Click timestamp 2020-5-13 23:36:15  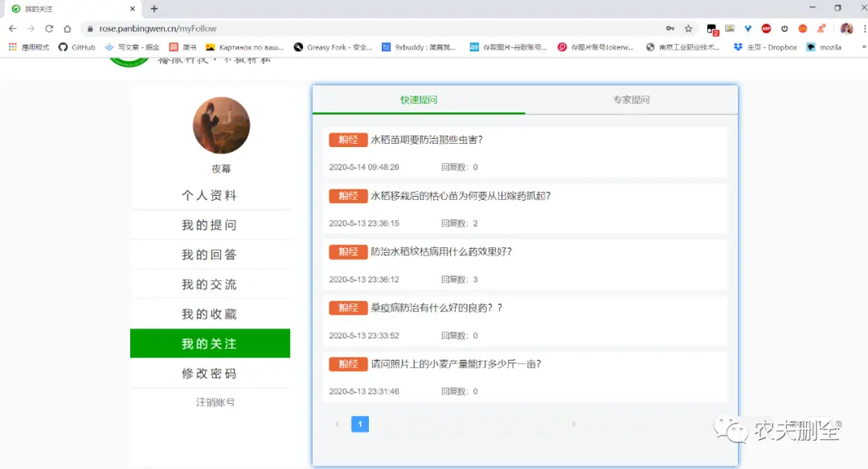[x=364, y=223]
